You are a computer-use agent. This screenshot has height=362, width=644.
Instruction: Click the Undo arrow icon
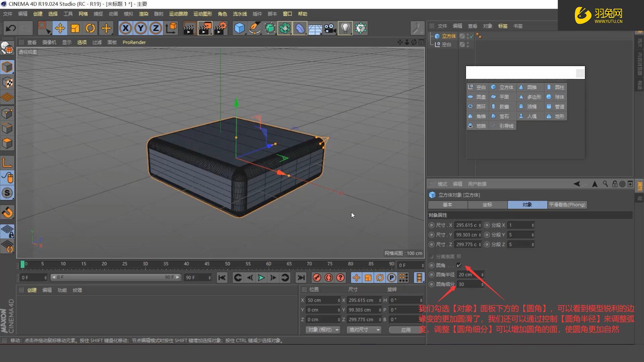tap(10, 28)
